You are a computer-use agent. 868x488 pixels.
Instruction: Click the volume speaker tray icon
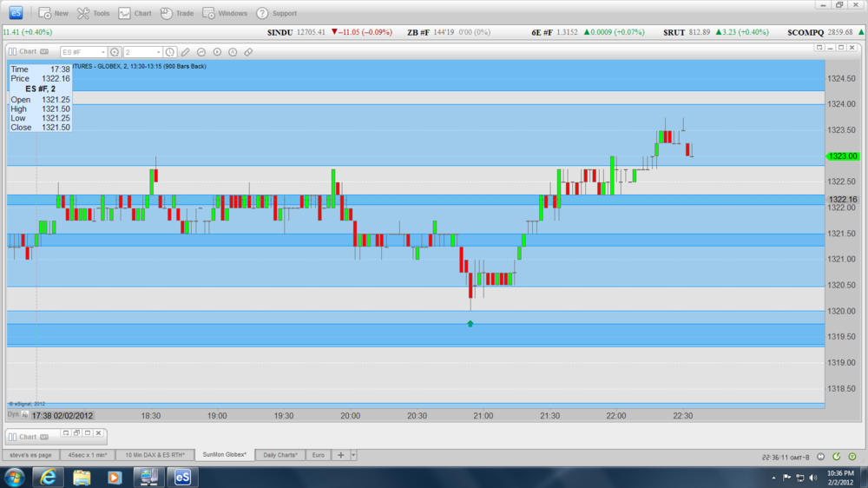click(x=813, y=478)
